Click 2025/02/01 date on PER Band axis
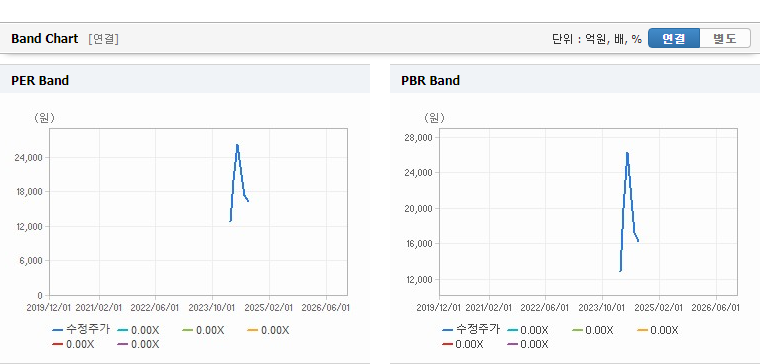 coord(269,308)
